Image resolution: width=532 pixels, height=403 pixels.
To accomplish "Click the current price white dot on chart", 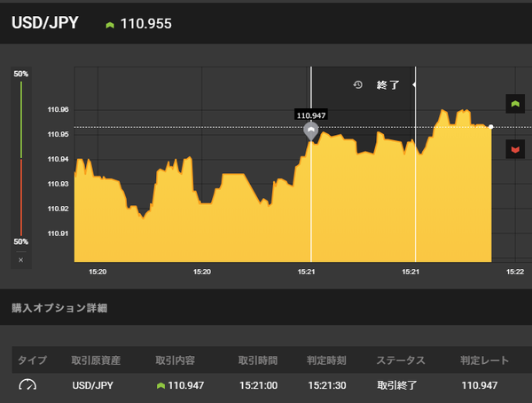I will [x=491, y=127].
